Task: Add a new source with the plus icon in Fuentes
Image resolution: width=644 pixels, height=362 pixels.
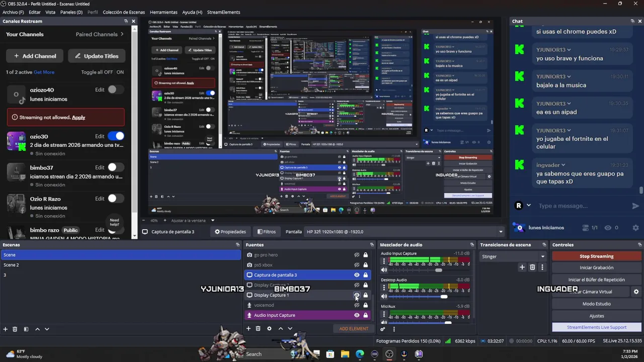Action: [x=249, y=329]
